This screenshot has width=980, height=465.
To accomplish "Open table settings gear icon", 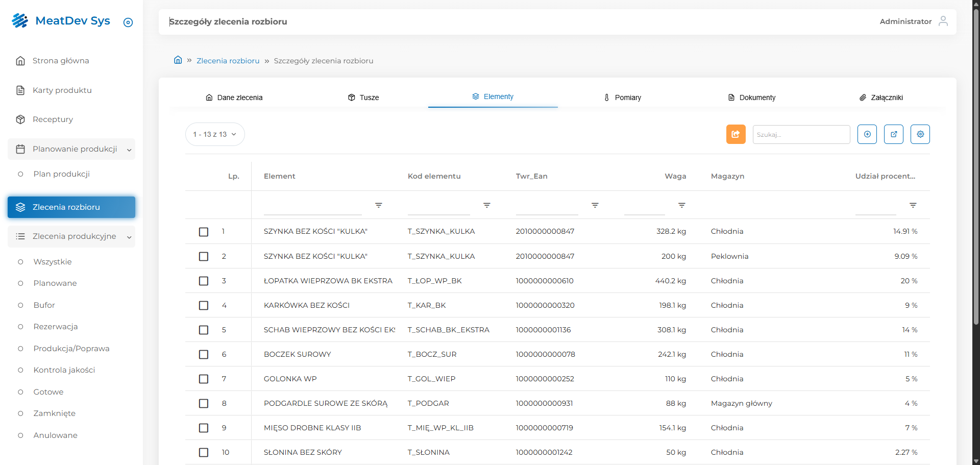I will pos(920,134).
